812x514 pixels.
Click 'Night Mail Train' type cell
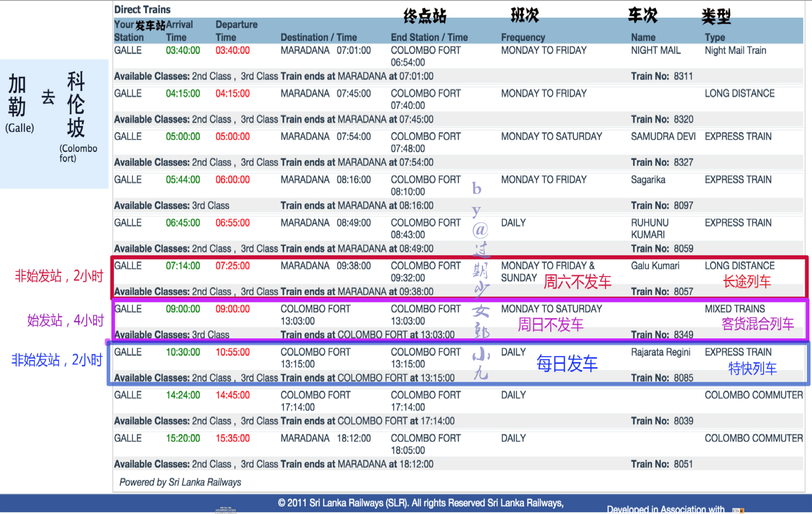tap(735, 50)
